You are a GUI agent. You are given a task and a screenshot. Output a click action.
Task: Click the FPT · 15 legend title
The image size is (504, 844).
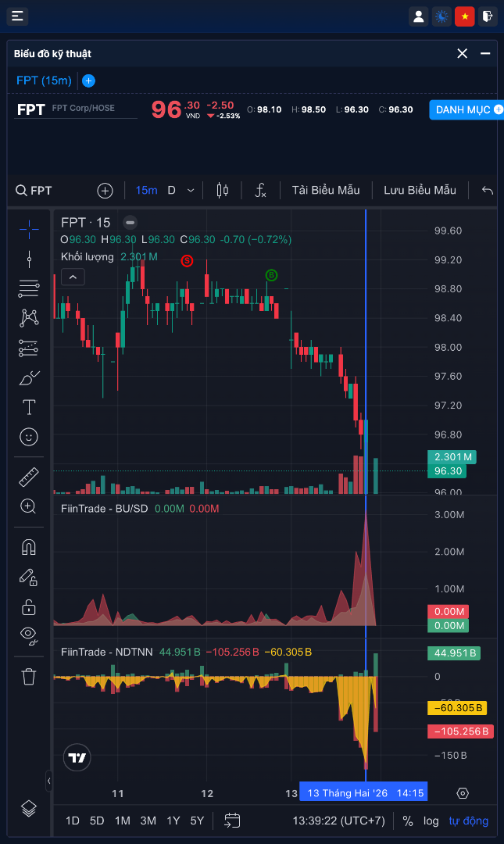[x=86, y=222]
